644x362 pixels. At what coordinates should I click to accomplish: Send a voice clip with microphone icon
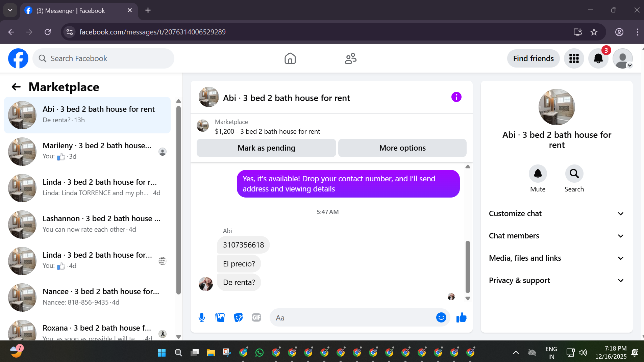(x=202, y=317)
